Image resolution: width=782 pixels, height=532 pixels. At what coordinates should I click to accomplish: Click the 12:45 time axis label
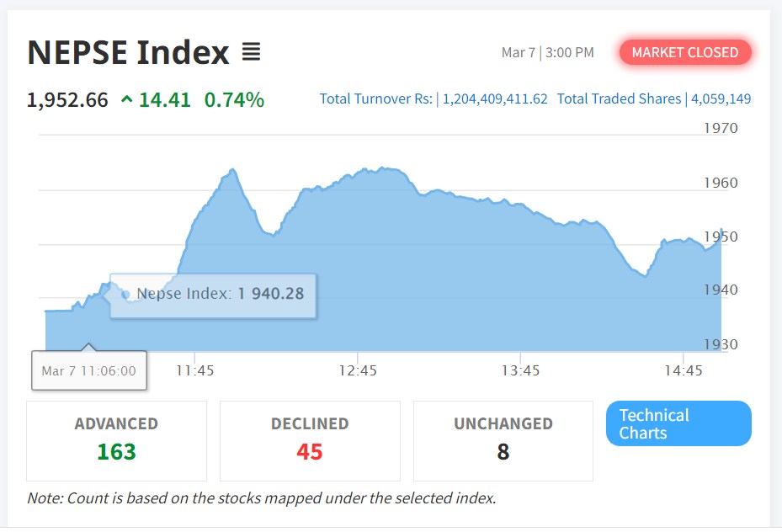click(x=358, y=370)
